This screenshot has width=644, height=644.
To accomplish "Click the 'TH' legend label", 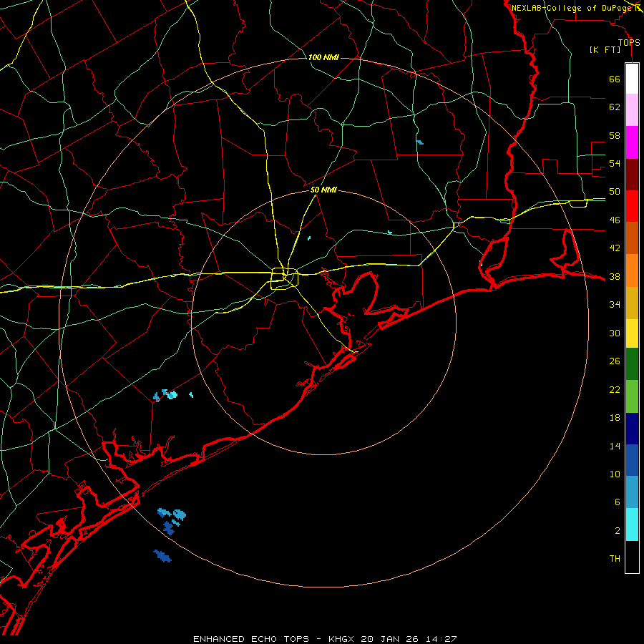I will coord(615,559).
